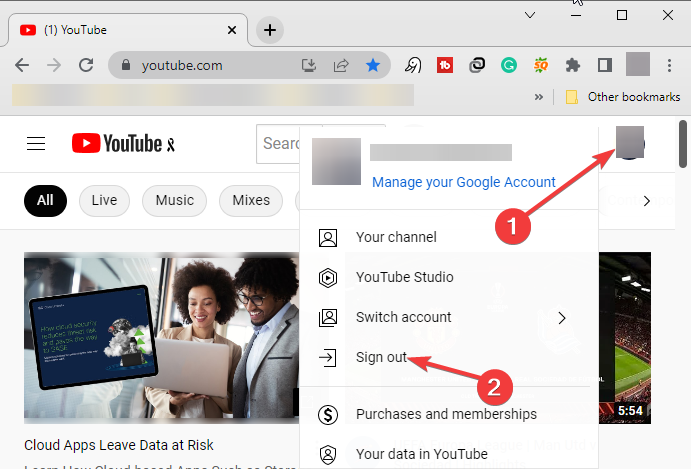The image size is (691, 469).
Task: Open a new browser tab
Action: coord(270,30)
